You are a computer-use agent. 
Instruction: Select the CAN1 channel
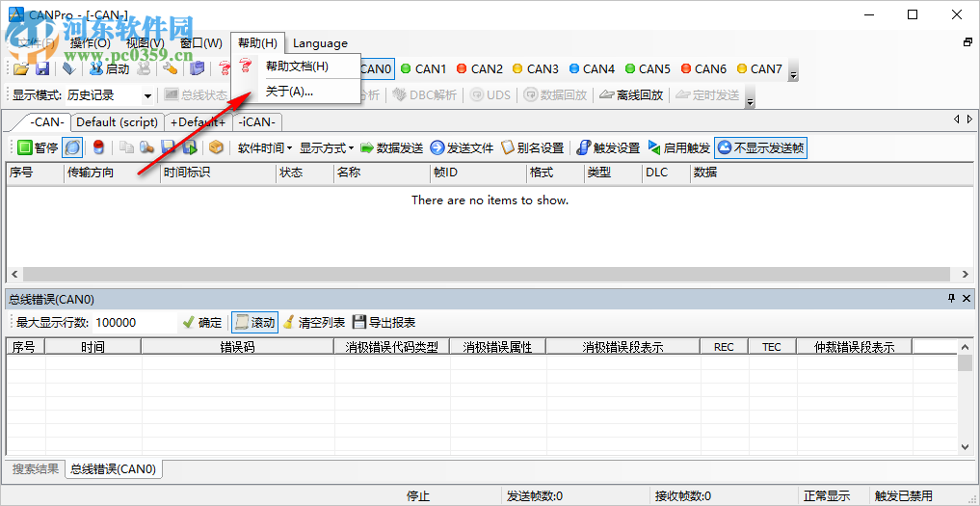click(423, 68)
